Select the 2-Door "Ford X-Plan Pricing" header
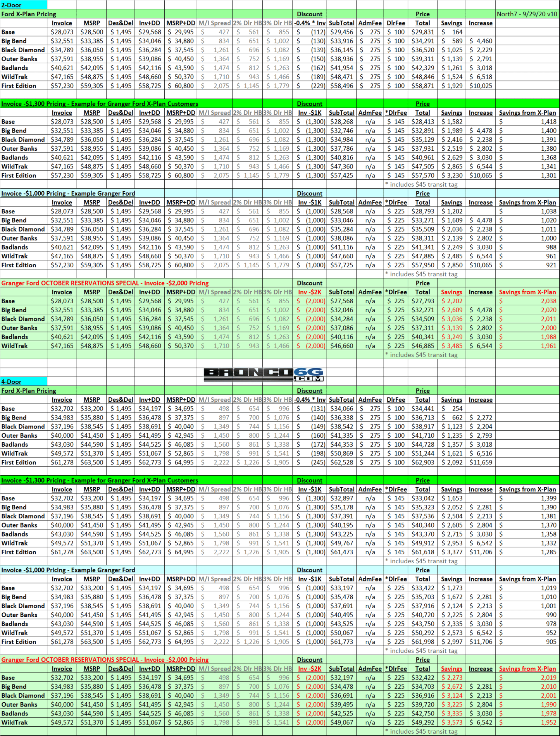The height and width of the screenshot is (736, 560). point(29,14)
